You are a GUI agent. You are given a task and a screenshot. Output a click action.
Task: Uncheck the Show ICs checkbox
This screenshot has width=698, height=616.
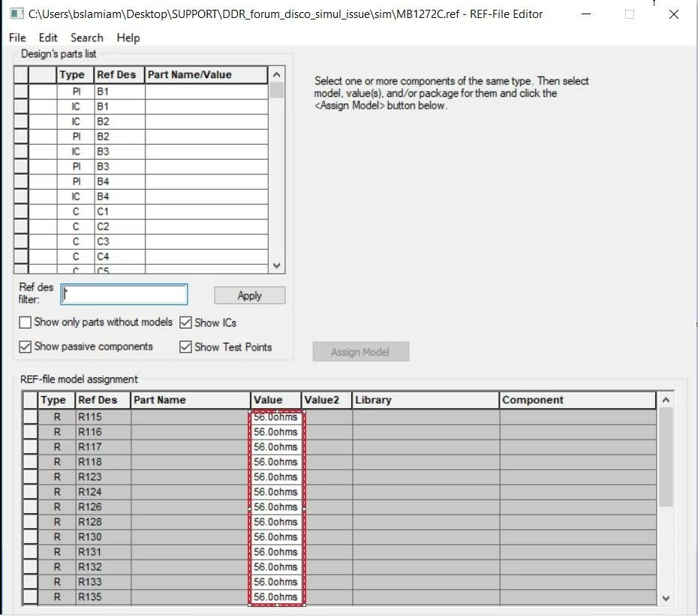[x=185, y=322]
